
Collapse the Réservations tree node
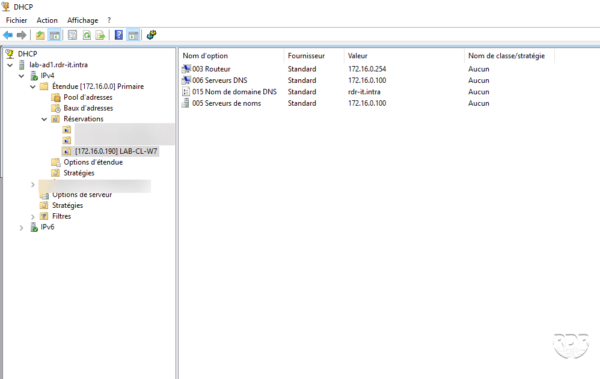pos(44,119)
